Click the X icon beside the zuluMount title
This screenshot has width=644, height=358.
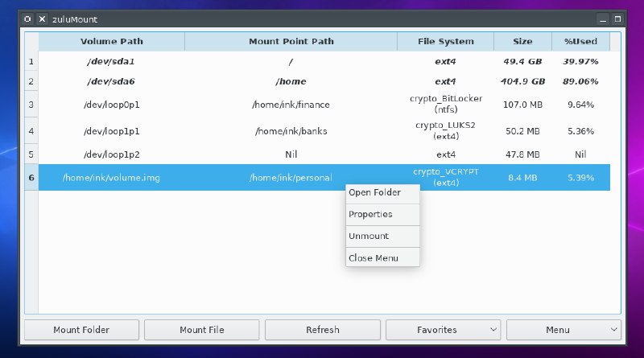point(42,19)
